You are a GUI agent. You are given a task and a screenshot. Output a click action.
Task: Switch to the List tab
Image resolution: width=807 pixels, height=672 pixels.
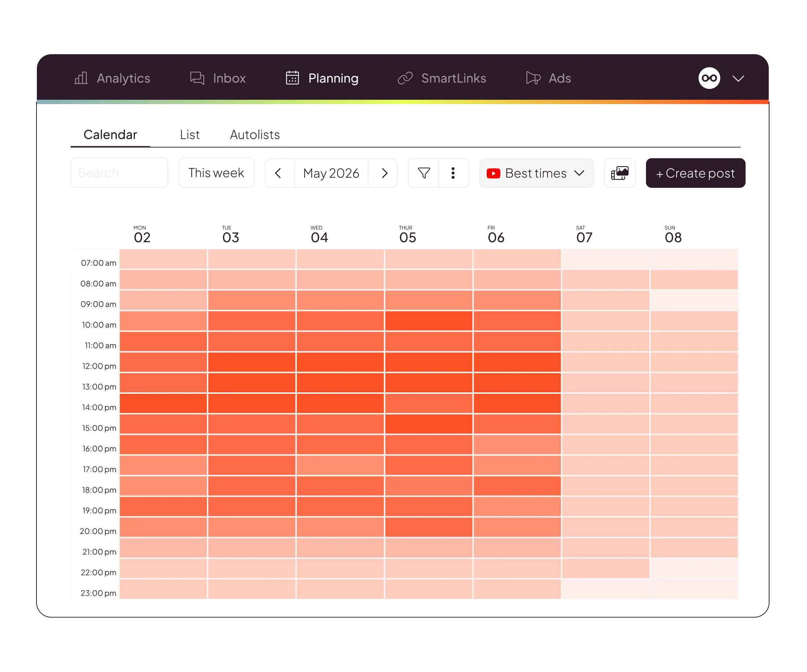189,135
